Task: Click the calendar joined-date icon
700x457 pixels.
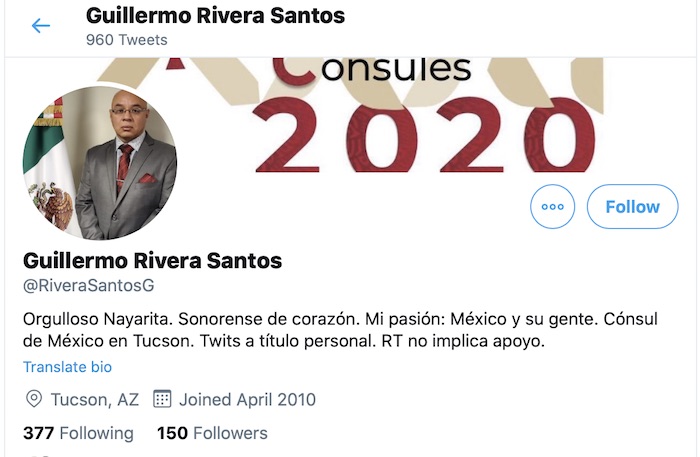Action: tap(162, 399)
